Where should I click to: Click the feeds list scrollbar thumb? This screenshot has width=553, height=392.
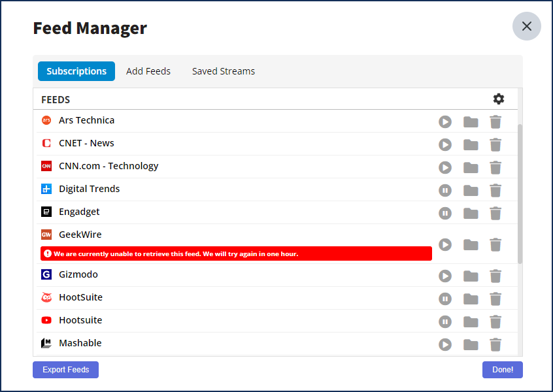tap(520, 194)
